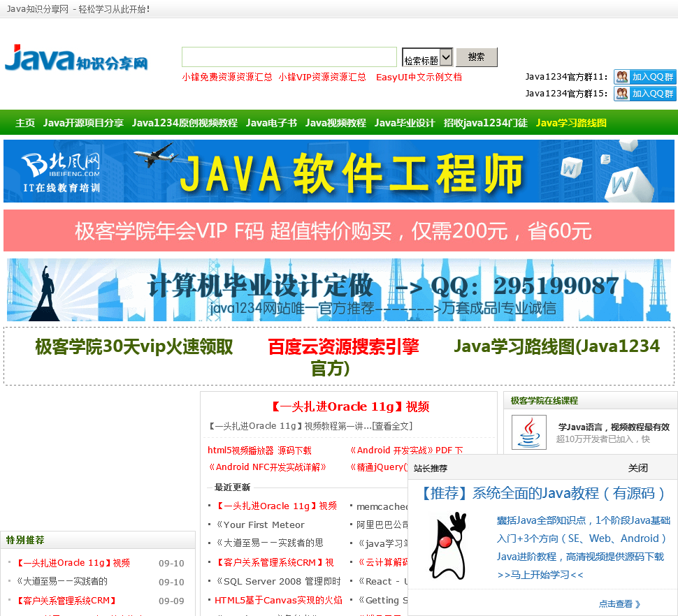Screen dimensions: 678x616
Task: Click the 北风网 JAVA软件工程师 banner
Action: (339, 171)
